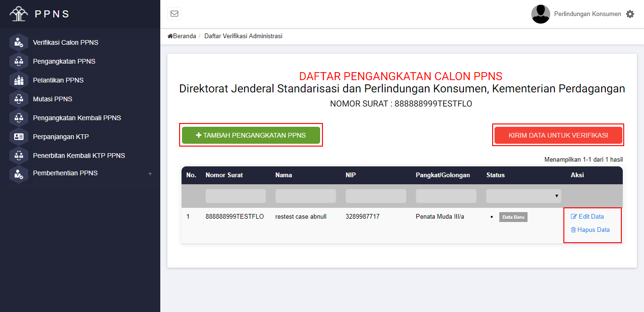Select Pengangkatan Kembali PPNS menu
The image size is (644, 312).
(x=77, y=118)
